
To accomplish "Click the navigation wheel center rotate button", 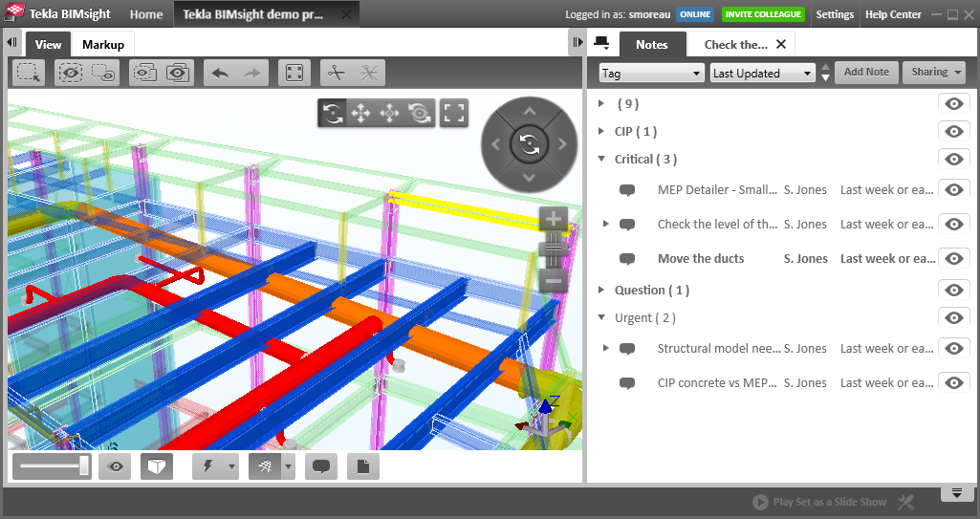I will tap(530, 144).
